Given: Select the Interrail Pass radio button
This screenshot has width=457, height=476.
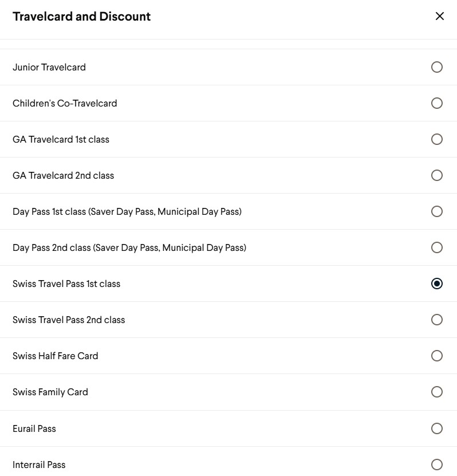Looking at the screenshot, I should [x=436, y=465].
